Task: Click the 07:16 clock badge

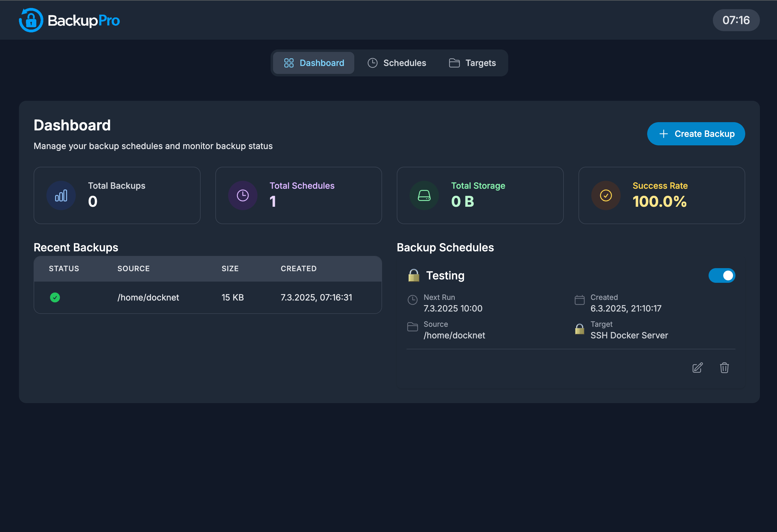Action: (736, 20)
